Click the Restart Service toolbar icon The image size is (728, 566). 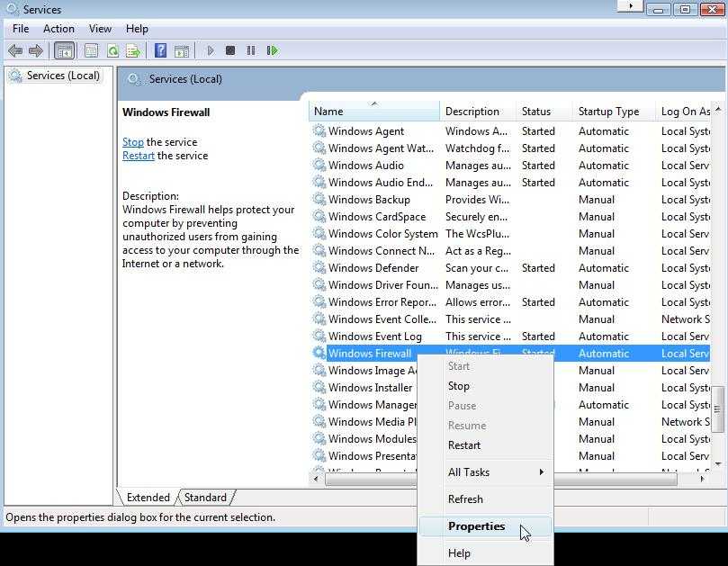273,50
